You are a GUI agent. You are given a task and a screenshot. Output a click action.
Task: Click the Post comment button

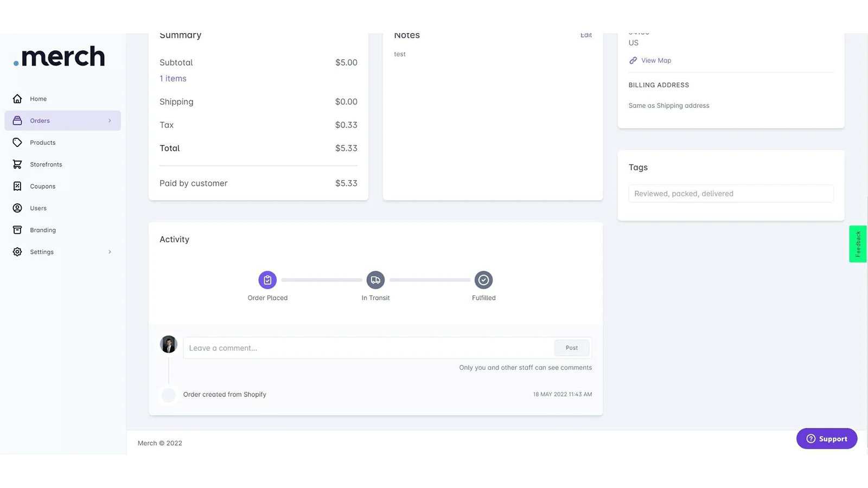coord(572,348)
